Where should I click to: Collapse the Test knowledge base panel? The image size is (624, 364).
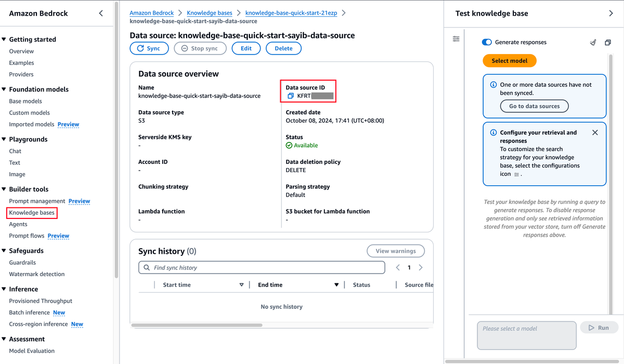click(x=611, y=14)
